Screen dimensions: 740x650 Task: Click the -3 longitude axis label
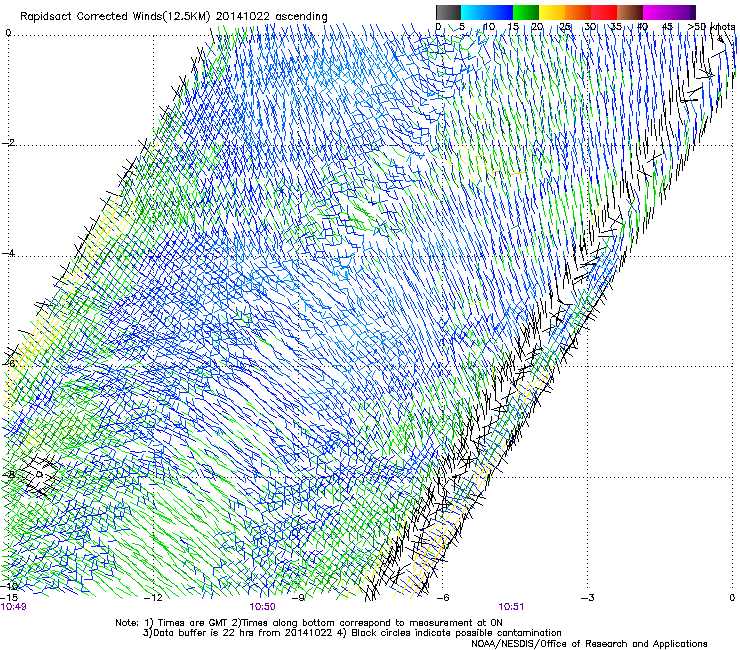coord(587,598)
